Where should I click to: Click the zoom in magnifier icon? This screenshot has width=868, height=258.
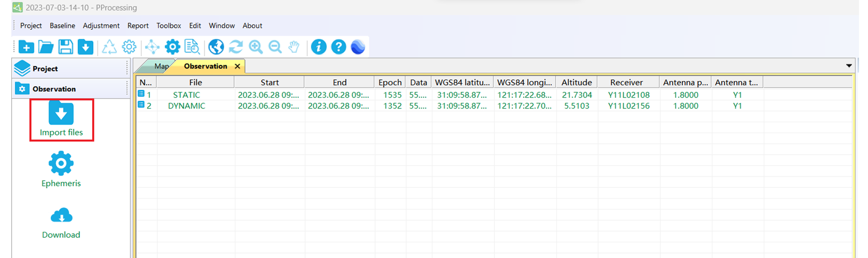click(255, 47)
